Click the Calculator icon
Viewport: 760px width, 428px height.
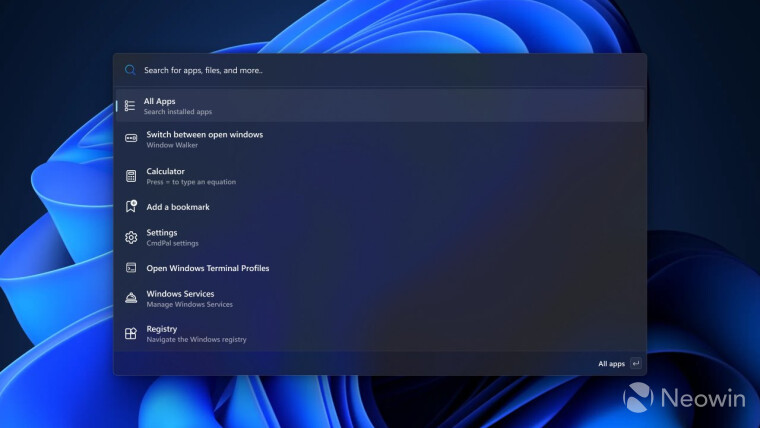tap(131, 176)
